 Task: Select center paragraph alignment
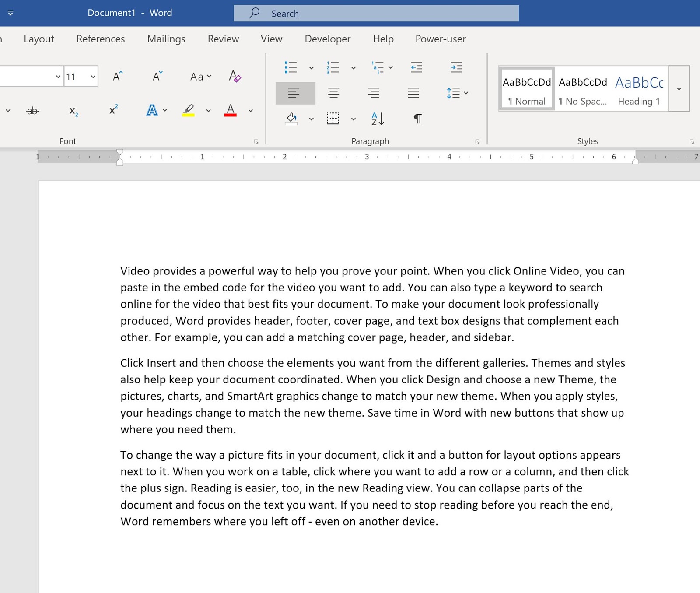334,92
